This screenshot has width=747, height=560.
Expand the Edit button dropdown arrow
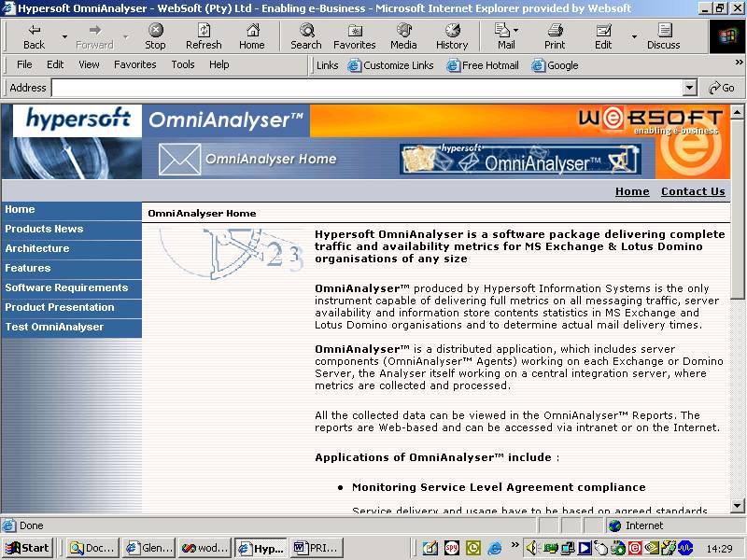[x=634, y=36]
